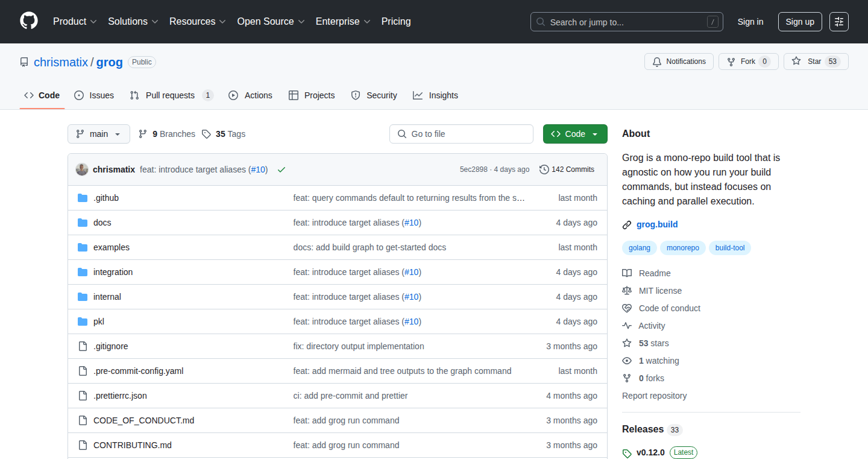Click the Report repository link
The image size is (868, 459).
point(655,396)
